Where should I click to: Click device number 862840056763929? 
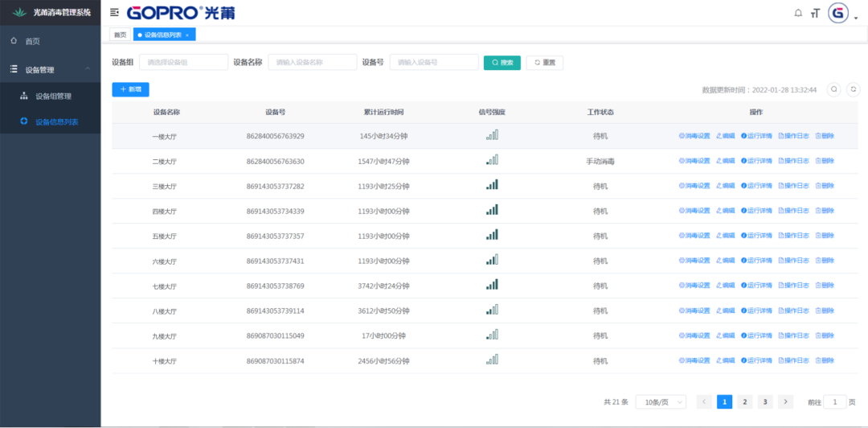(x=275, y=136)
